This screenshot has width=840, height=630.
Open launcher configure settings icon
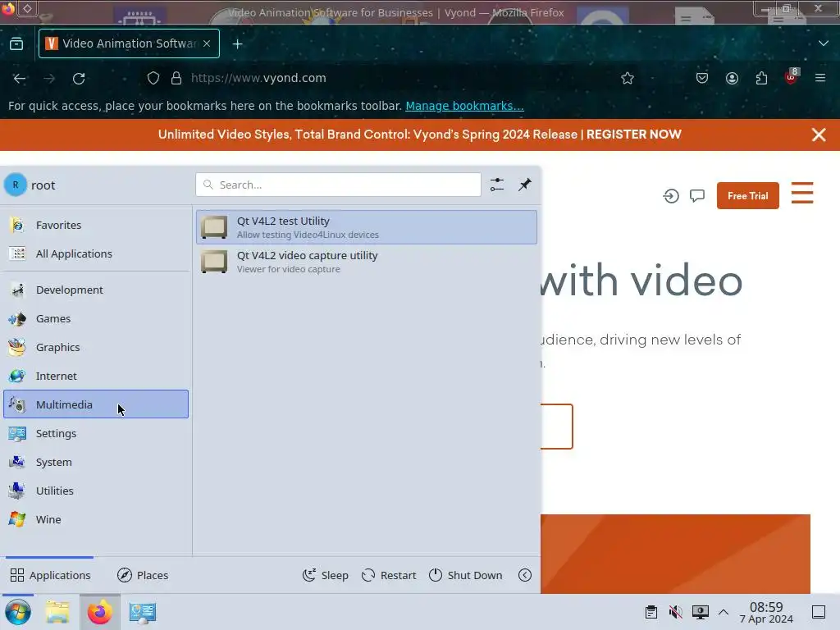pyautogui.click(x=497, y=185)
